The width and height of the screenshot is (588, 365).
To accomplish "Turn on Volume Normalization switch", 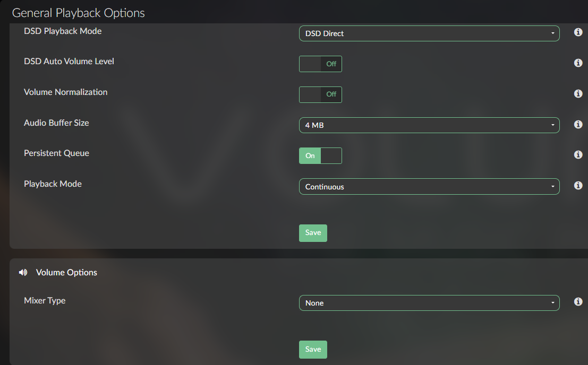I will click(320, 95).
